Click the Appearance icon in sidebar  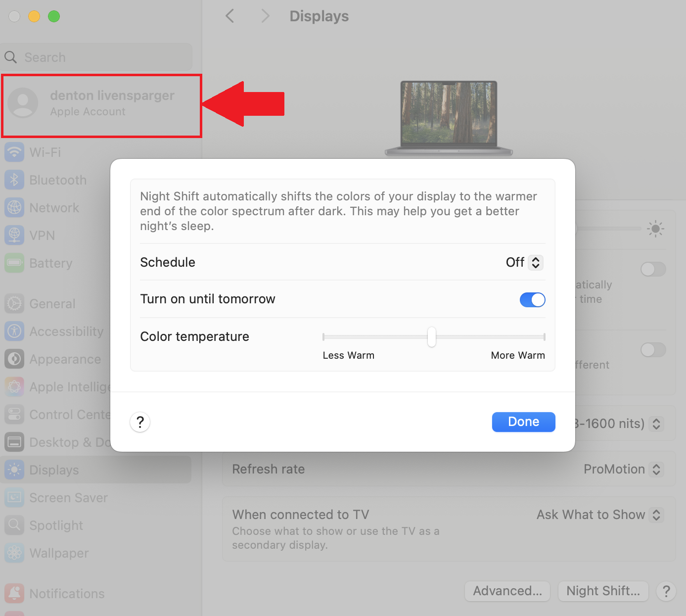click(x=14, y=359)
